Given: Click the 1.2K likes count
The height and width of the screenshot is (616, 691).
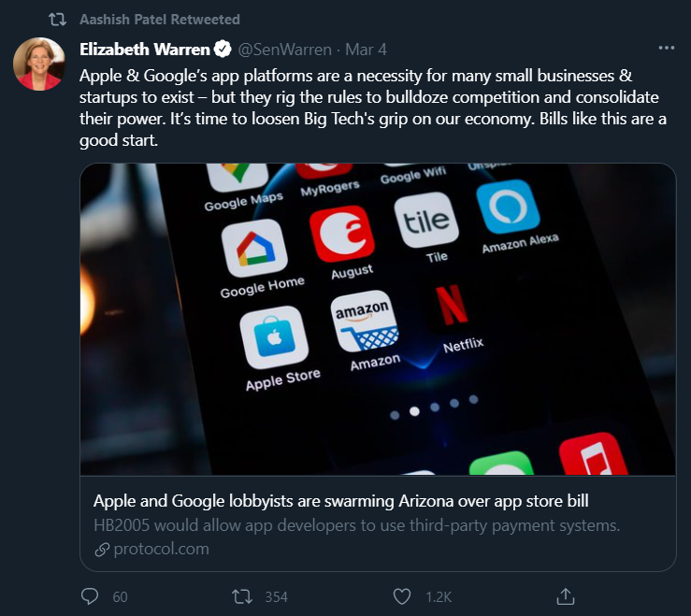Looking at the screenshot, I should point(439,597).
